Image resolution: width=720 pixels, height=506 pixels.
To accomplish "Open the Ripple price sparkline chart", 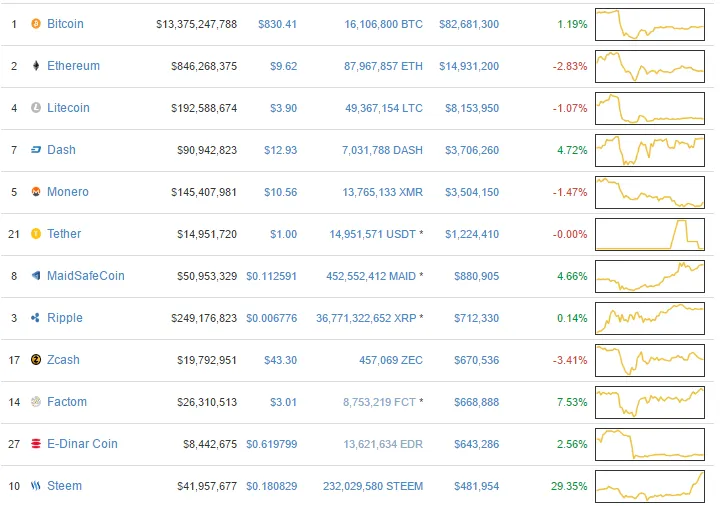I will (x=650, y=319).
